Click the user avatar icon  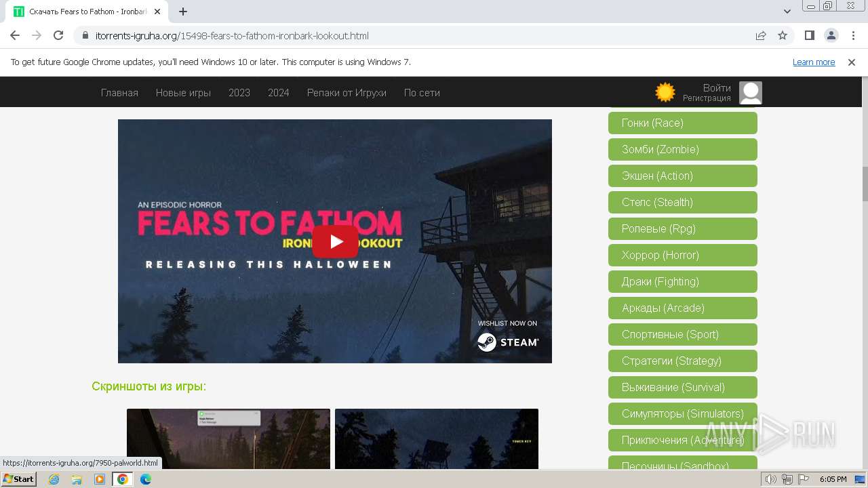pyautogui.click(x=751, y=93)
